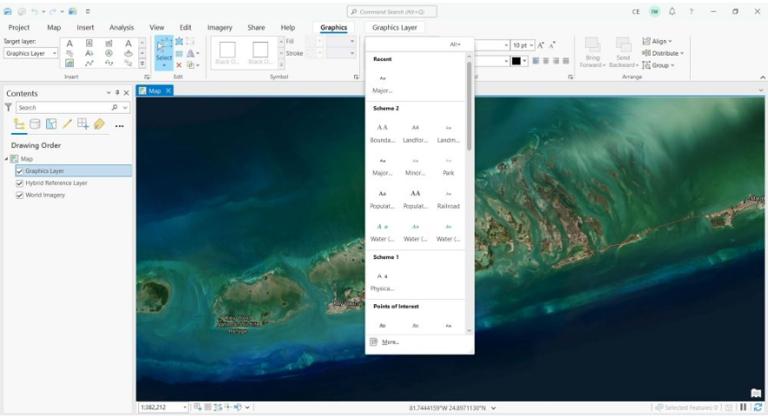Click the black text color swatch
Image resolution: width=768 pixels, height=418 pixels.
[516, 61]
